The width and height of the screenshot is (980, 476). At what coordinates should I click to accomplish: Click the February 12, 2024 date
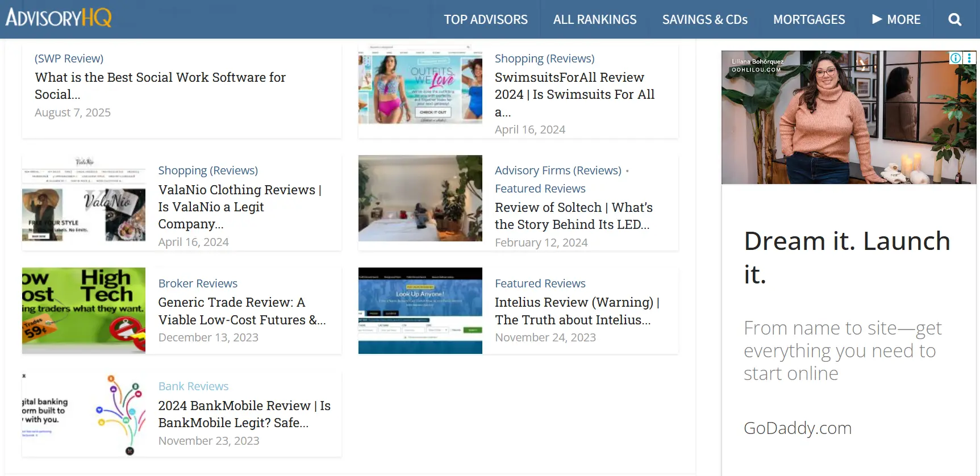tap(541, 243)
